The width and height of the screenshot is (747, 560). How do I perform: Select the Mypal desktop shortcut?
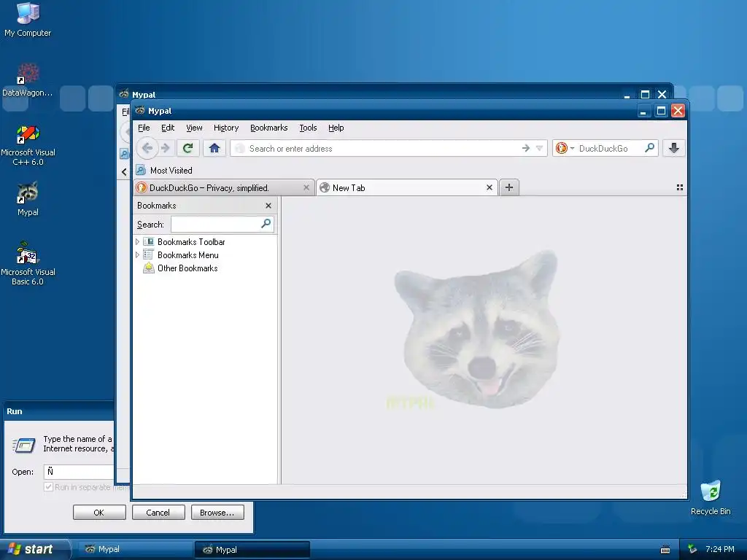[x=28, y=199]
